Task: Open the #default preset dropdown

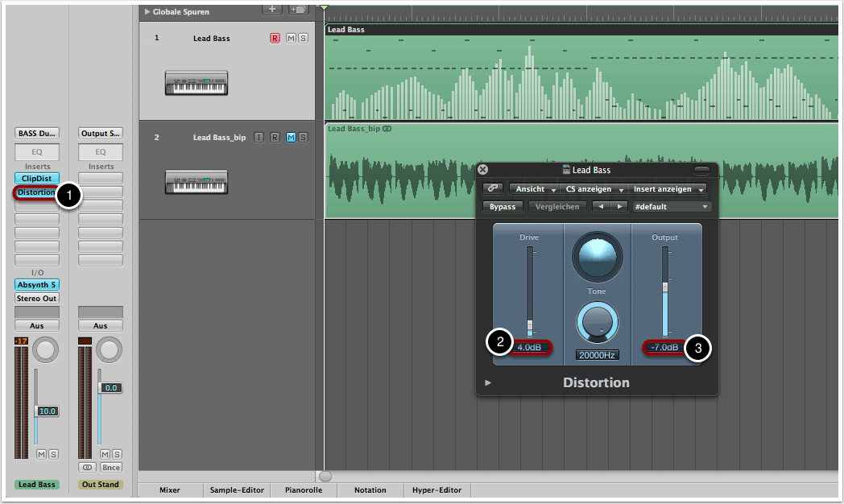Action: (672, 207)
